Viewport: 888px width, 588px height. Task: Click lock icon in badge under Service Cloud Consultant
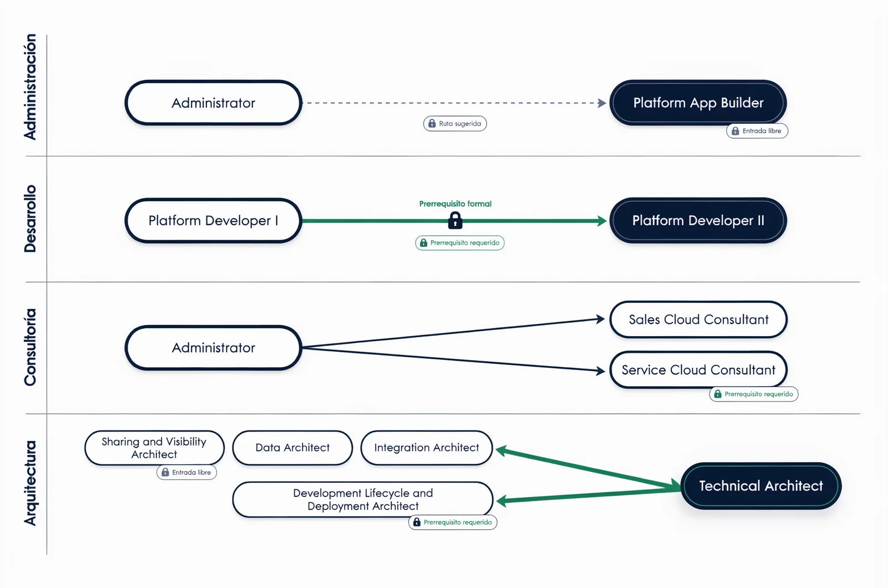pyautogui.click(x=718, y=394)
